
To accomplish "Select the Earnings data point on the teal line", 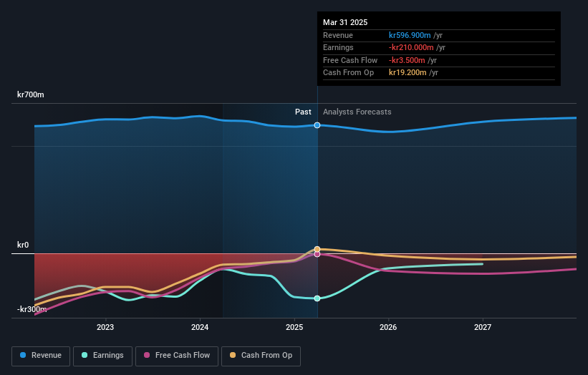I will pos(317,298).
